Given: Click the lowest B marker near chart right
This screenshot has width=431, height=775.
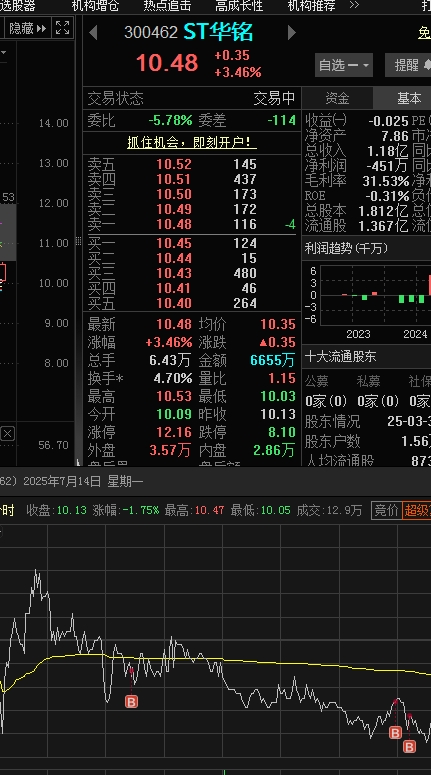Looking at the screenshot, I should [x=409, y=746].
